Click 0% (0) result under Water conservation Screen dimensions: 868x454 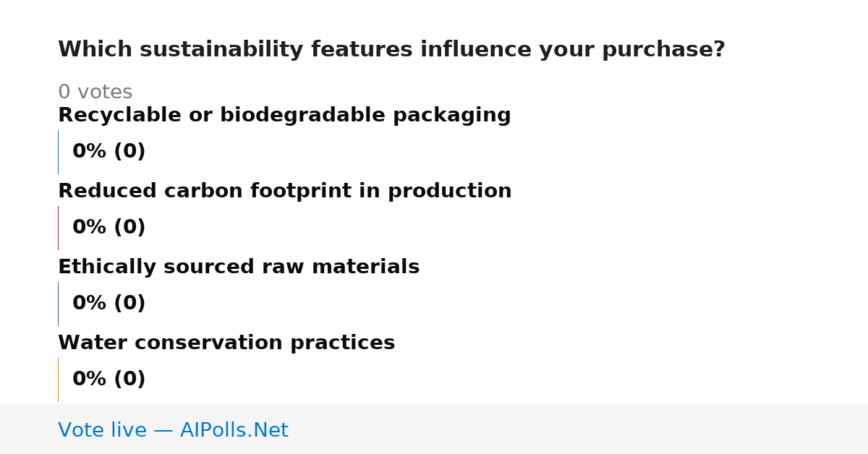[109, 380]
